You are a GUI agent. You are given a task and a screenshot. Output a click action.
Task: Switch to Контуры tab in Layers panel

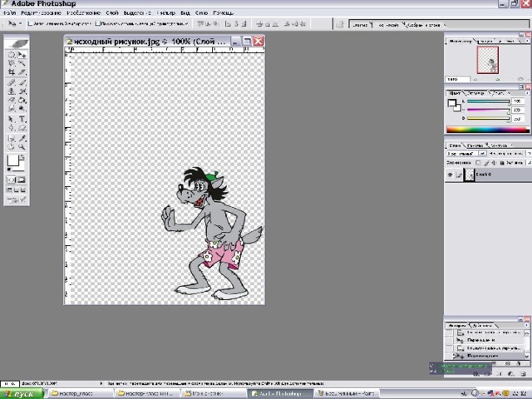(499, 145)
